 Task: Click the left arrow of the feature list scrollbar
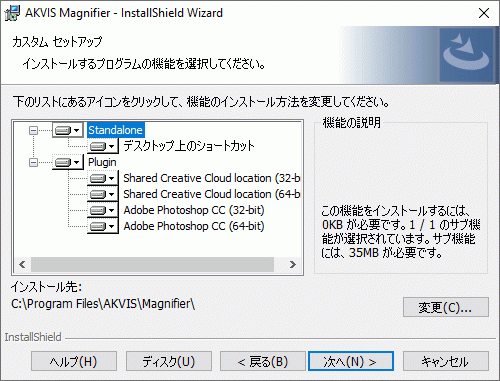(22, 265)
